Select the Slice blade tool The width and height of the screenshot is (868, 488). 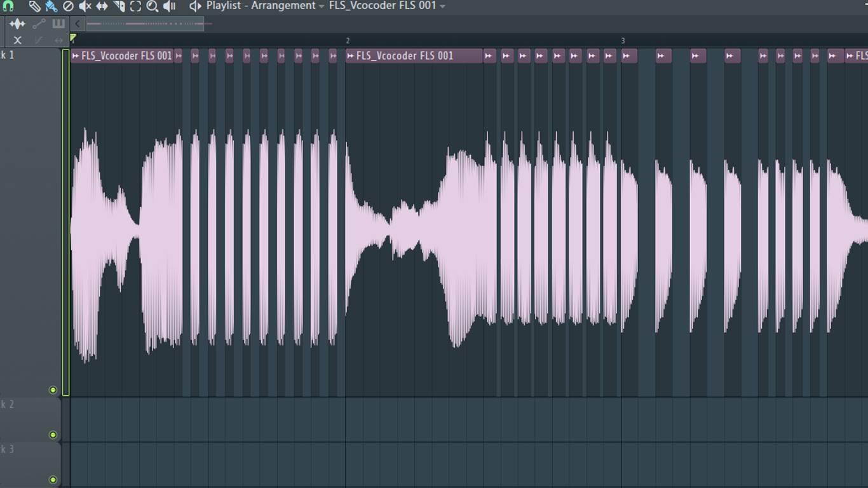pyautogui.click(x=119, y=6)
